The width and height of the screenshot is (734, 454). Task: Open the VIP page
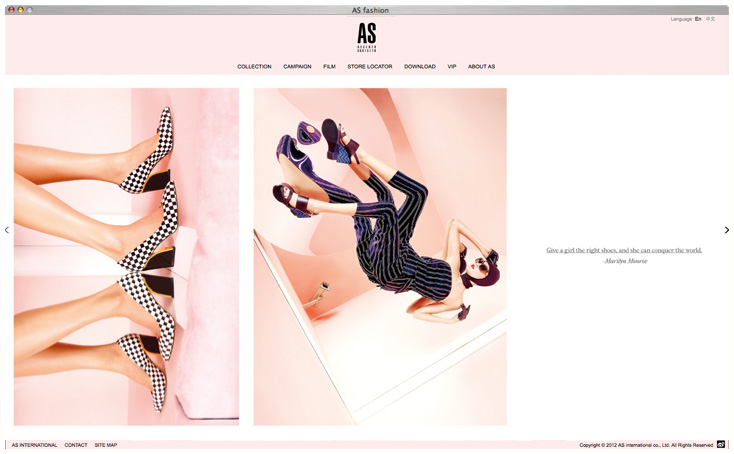pyautogui.click(x=452, y=66)
